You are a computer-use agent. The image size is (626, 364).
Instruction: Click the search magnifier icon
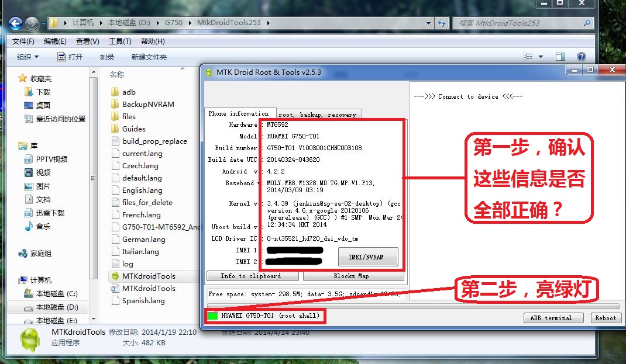587,23
